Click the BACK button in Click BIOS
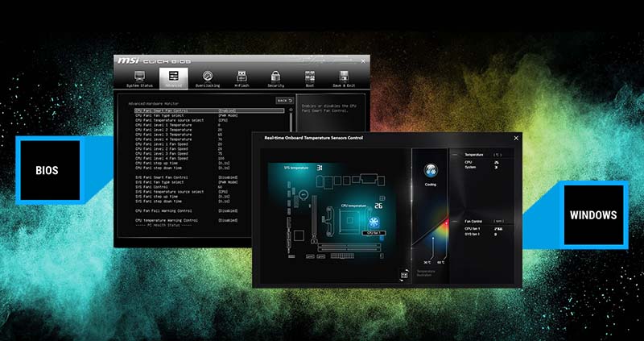The height and width of the screenshot is (341, 644). point(285,101)
